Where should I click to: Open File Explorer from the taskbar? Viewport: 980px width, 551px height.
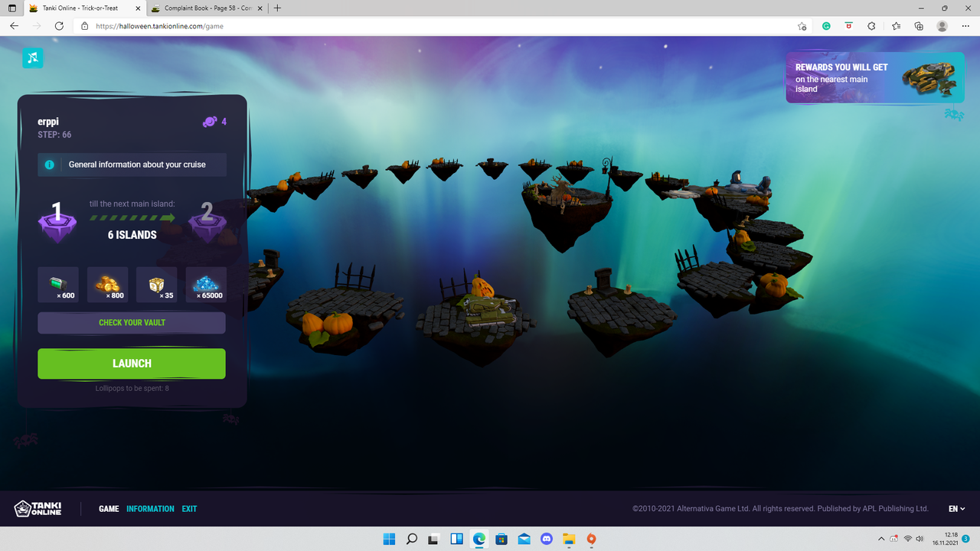[569, 539]
